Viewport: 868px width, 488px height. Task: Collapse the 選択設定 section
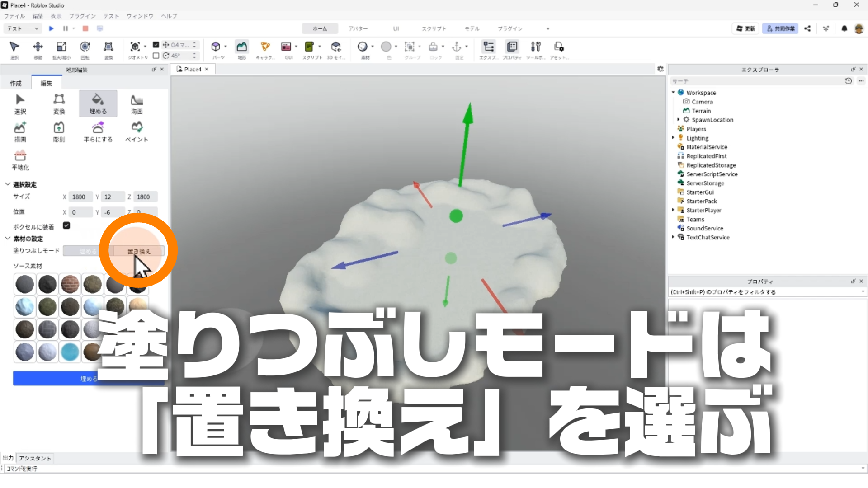pos(8,184)
